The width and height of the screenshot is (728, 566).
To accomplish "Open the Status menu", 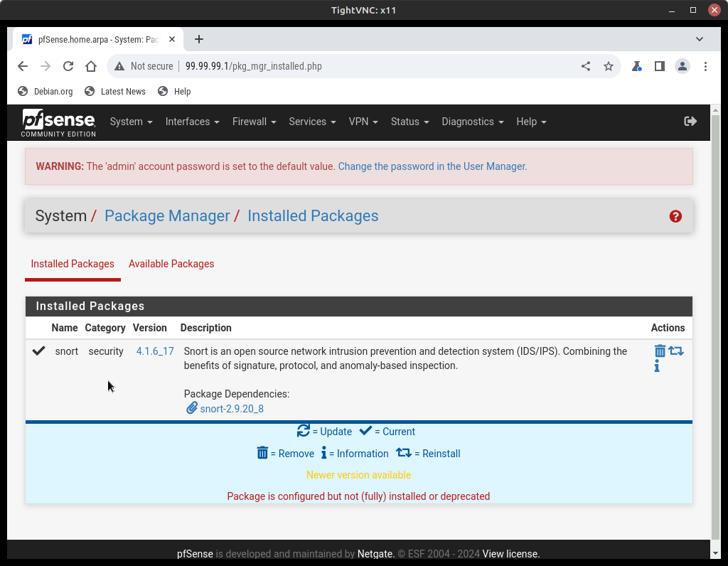I will [409, 122].
